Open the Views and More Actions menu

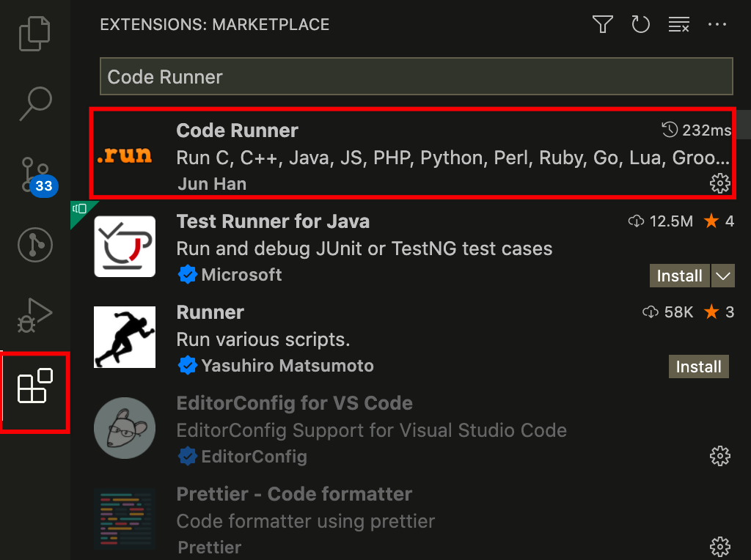click(x=717, y=24)
